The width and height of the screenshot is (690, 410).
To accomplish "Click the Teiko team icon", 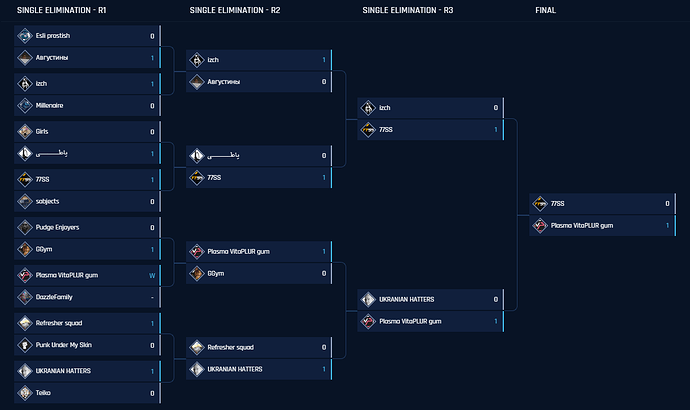I will (x=25, y=393).
